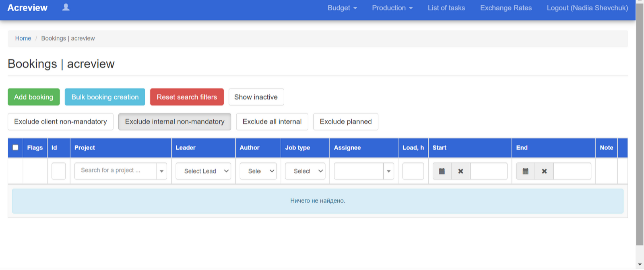
Task: Click the Flags column header
Action: 35,148
